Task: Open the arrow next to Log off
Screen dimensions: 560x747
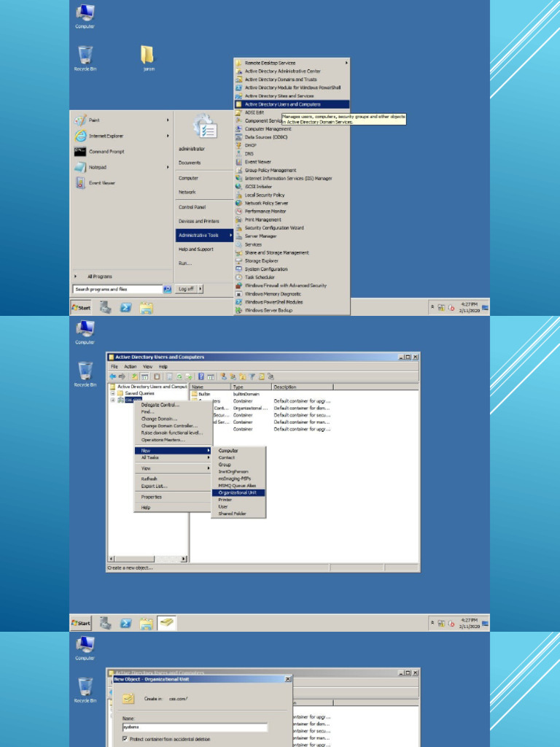Action: (x=201, y=289)
